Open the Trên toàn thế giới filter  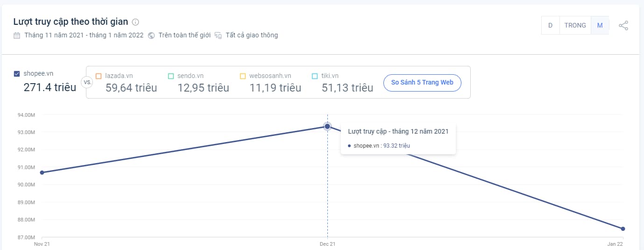[x=184, y=36]
